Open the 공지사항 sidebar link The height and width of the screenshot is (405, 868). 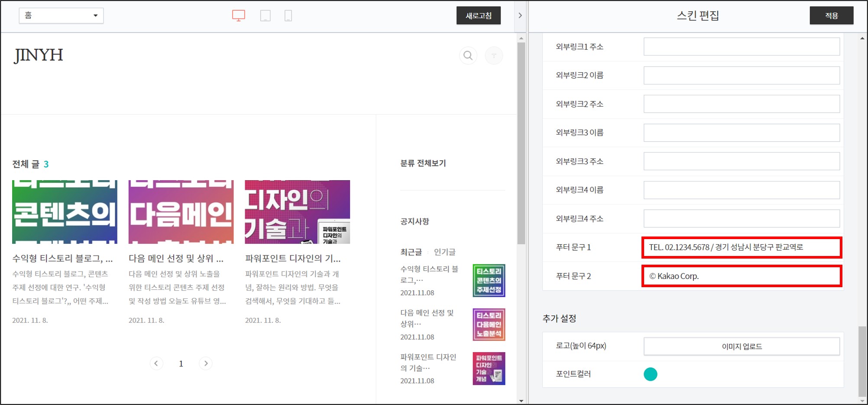click(415, 221)
